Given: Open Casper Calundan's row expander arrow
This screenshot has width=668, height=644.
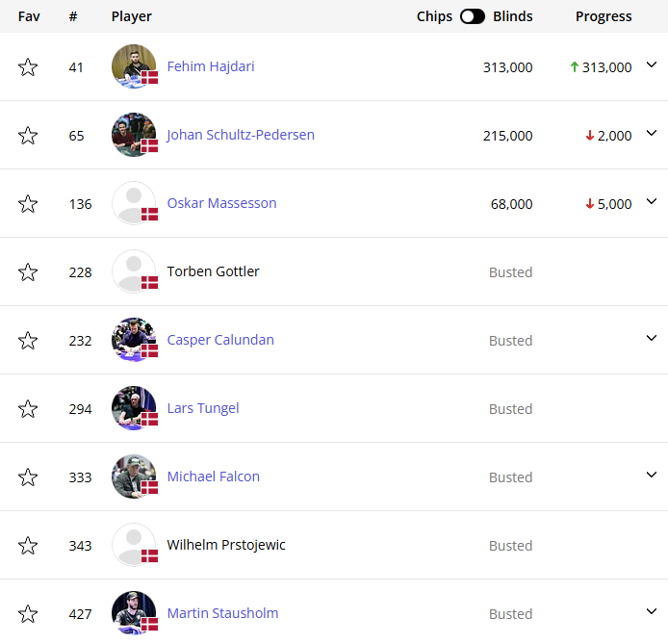Looking at the screenshot, I should (652, 338).
